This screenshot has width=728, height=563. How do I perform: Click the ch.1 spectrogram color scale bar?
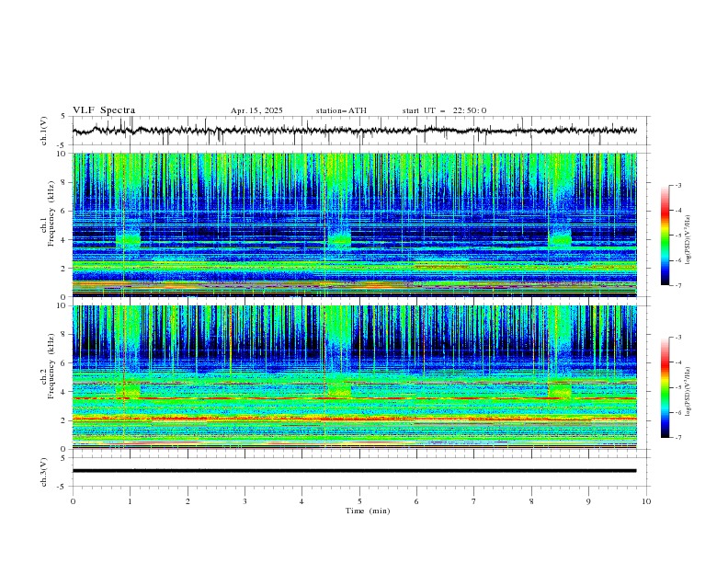[x=665, y=236]
